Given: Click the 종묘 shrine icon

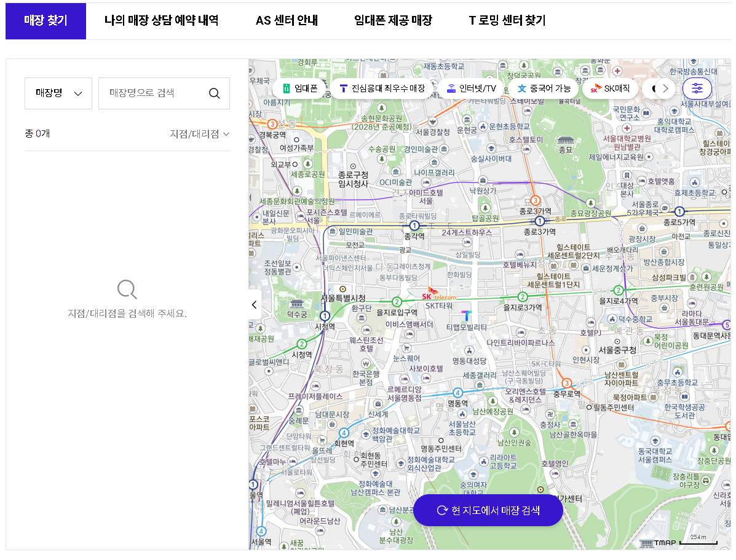Looking at the screenshot, I should click(566, 140).
